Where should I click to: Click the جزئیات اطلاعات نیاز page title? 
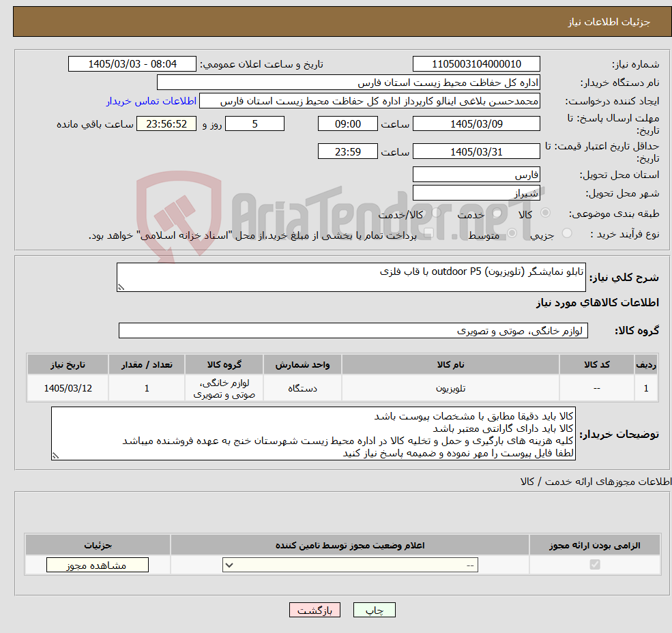point(609,22)
